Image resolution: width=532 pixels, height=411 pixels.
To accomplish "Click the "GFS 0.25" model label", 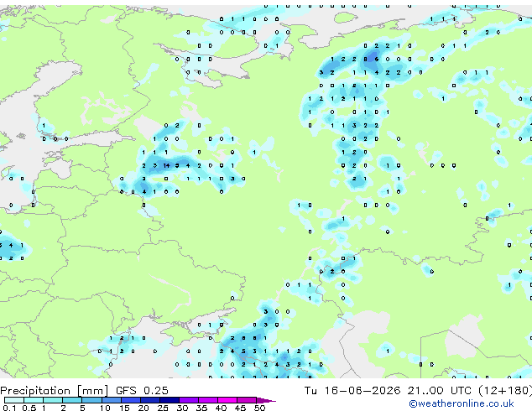I will 142,391.
